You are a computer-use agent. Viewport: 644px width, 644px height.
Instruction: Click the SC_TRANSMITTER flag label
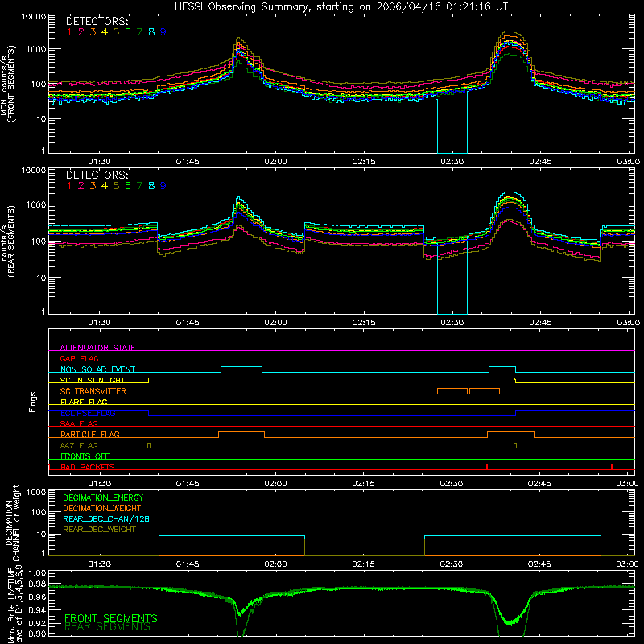[x=93, y=391]
